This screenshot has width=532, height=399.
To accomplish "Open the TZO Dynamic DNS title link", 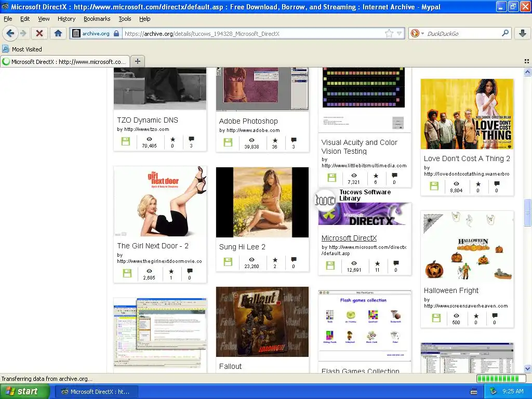I will [x=147, y=120].
